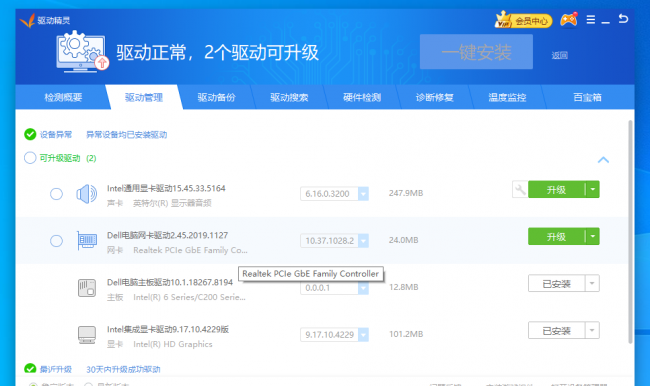Click the network card icon for Dell网卡驱动
The image size is (650, 386).
tap(87, 240)
